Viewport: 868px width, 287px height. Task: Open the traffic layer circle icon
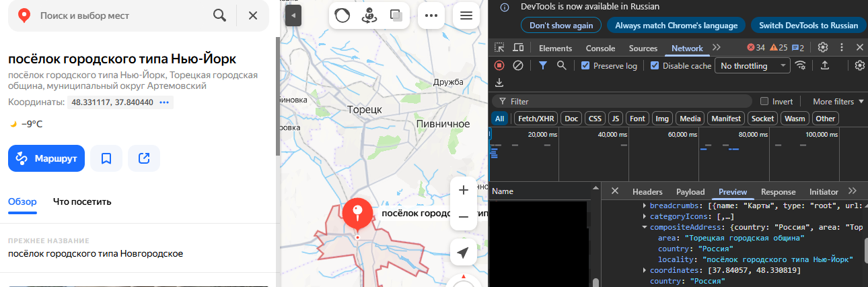342,15
